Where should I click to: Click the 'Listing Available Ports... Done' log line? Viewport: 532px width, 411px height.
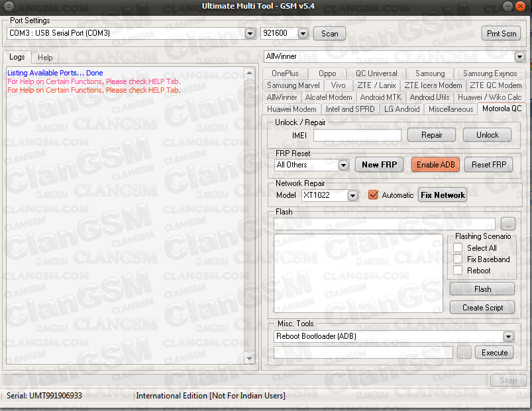click(55, 73)
